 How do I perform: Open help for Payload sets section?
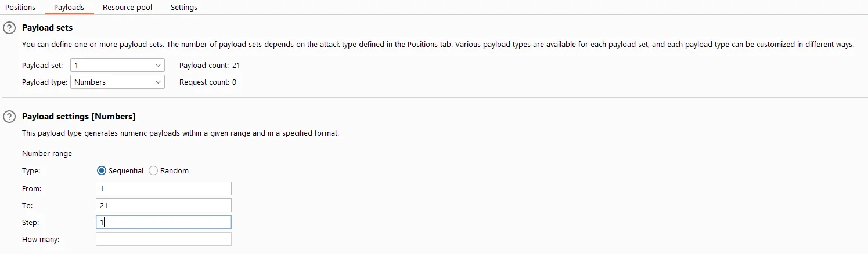(x=9, y=28)
